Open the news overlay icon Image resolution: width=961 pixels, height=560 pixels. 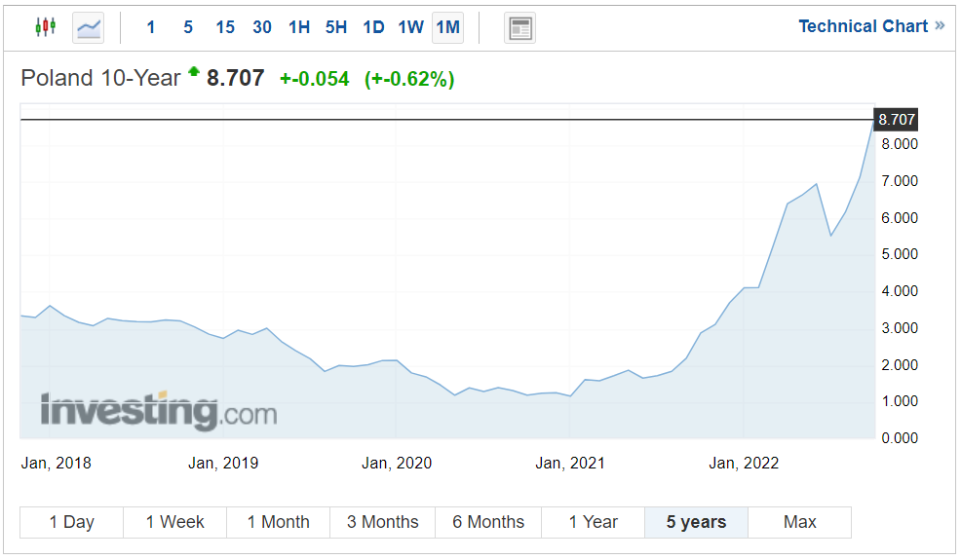pyautogui.click(x=520, y=27)
